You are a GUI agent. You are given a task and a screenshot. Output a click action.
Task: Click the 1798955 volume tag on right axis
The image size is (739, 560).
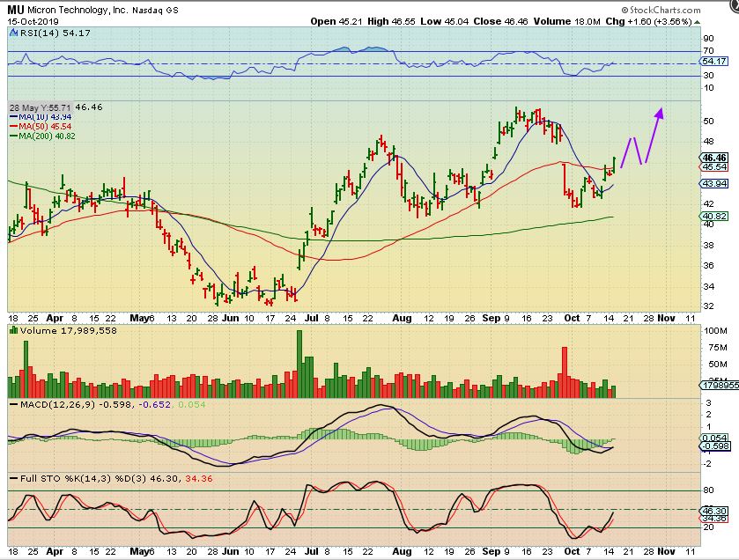click(719, 386)
